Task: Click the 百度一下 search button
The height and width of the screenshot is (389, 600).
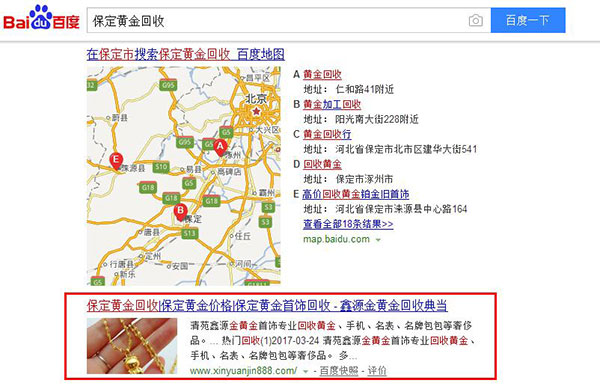Action: coord(528,20)
